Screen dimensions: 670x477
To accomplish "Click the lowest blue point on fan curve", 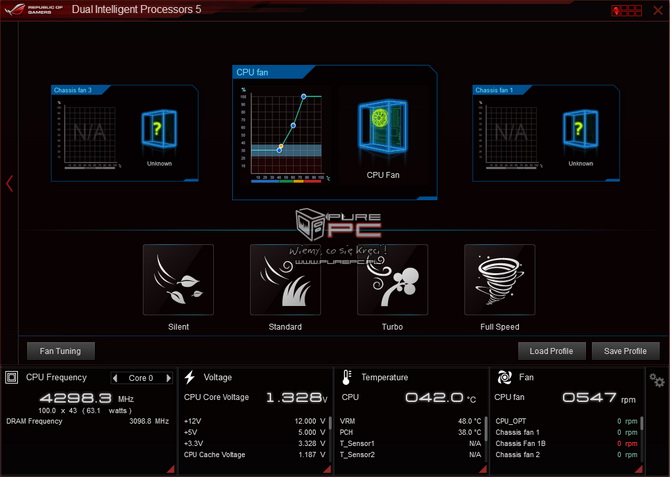I will [x=279, y=150].
